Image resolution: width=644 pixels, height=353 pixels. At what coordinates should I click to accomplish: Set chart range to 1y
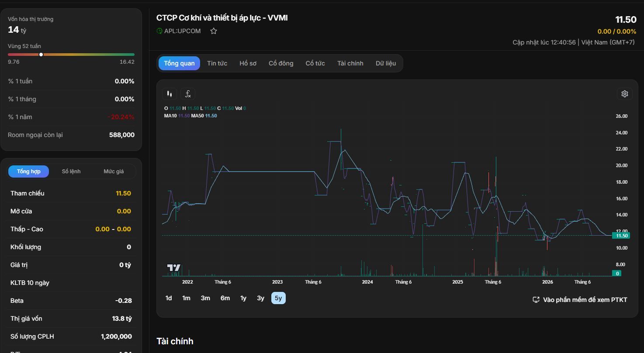243,298
